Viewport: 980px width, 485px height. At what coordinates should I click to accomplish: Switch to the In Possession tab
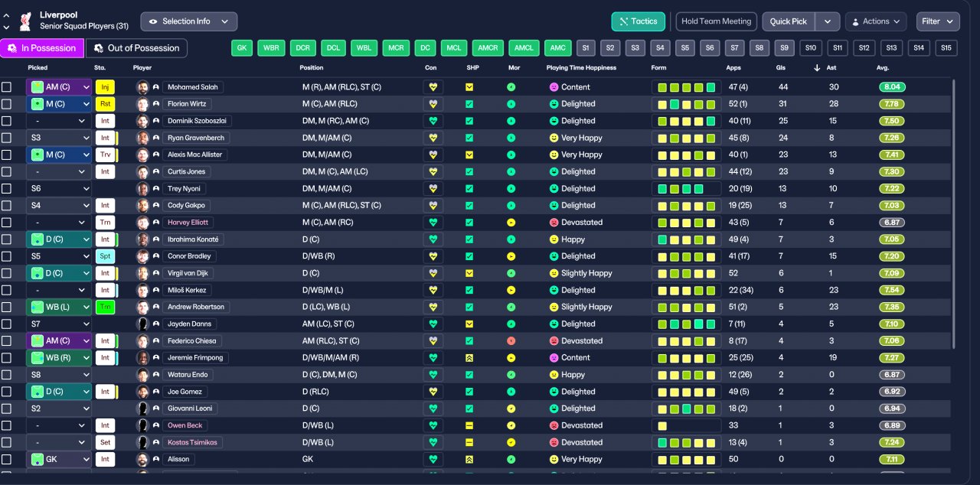[x=42, y=48]
